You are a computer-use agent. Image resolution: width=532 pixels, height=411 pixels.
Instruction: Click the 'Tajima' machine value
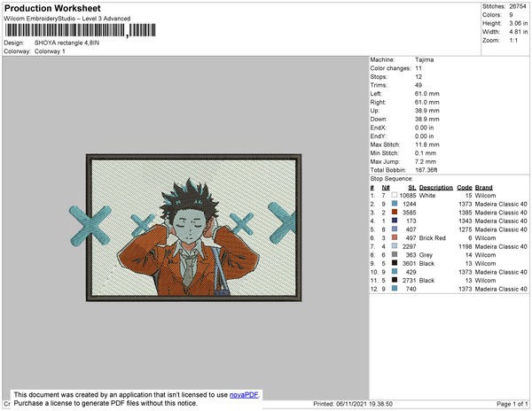coord(425,59)
